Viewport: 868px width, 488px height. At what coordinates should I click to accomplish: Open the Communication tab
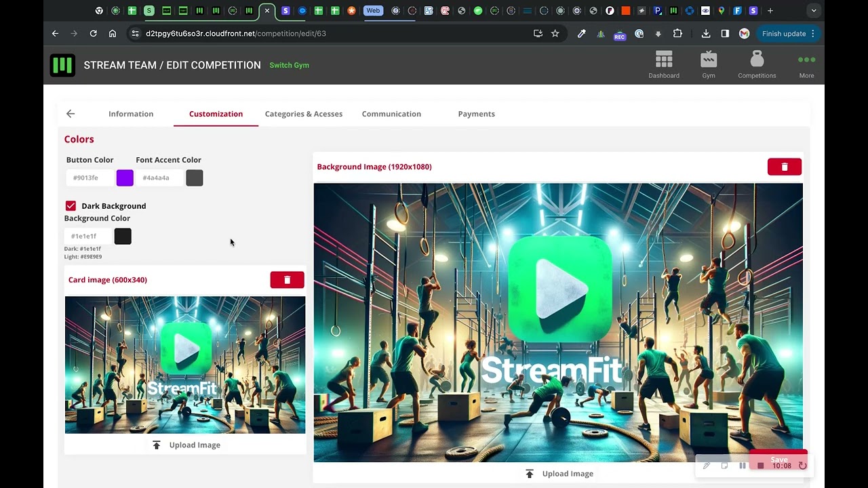click(x=391, y=114)
